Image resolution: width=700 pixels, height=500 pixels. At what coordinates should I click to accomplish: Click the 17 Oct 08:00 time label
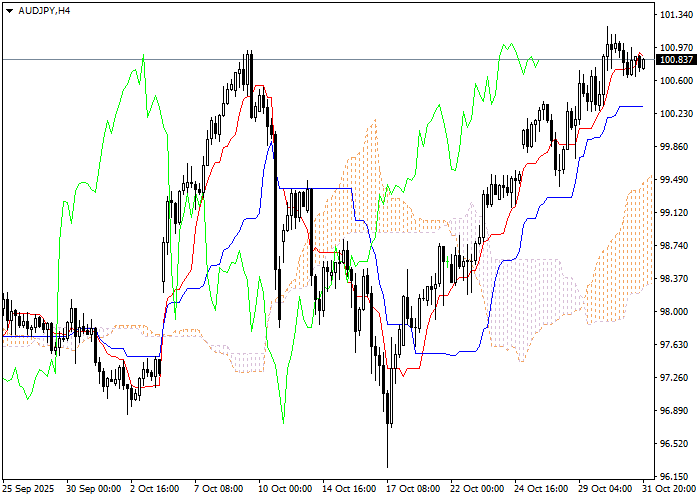click(413, 489)
